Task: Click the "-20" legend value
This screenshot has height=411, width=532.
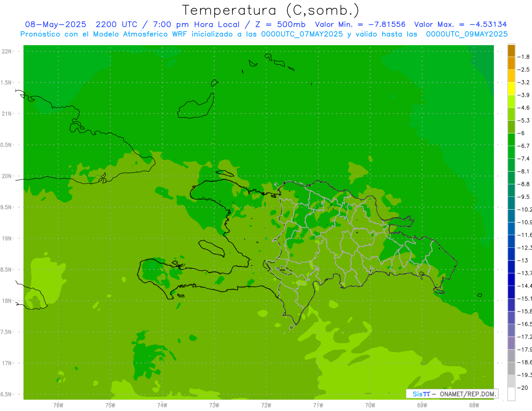Action: tap(524, 388)
